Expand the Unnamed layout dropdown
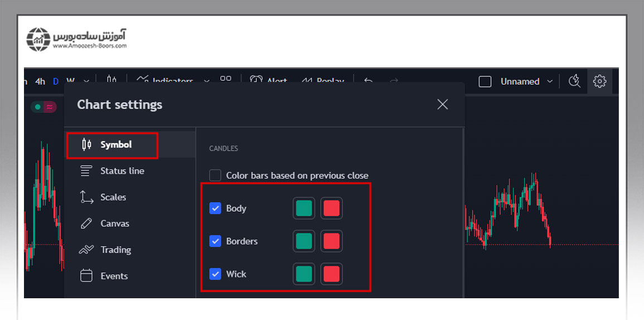644x320 pixels. pyautogui.click(x=550, y=81)
